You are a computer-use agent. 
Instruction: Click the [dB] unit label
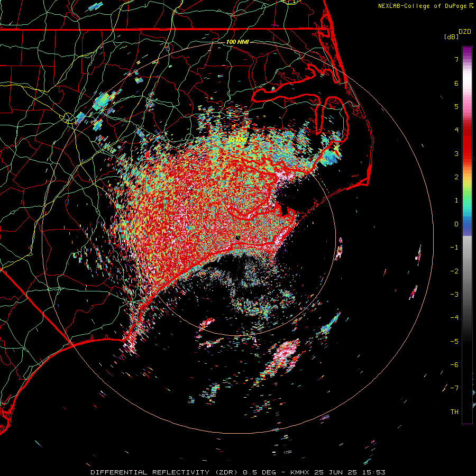tap(451, 37)
